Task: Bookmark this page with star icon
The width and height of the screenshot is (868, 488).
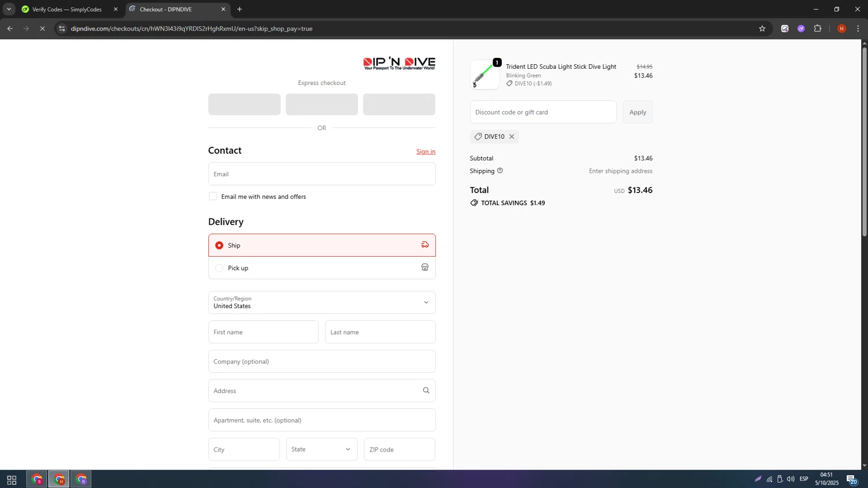Action: [762, 28]
